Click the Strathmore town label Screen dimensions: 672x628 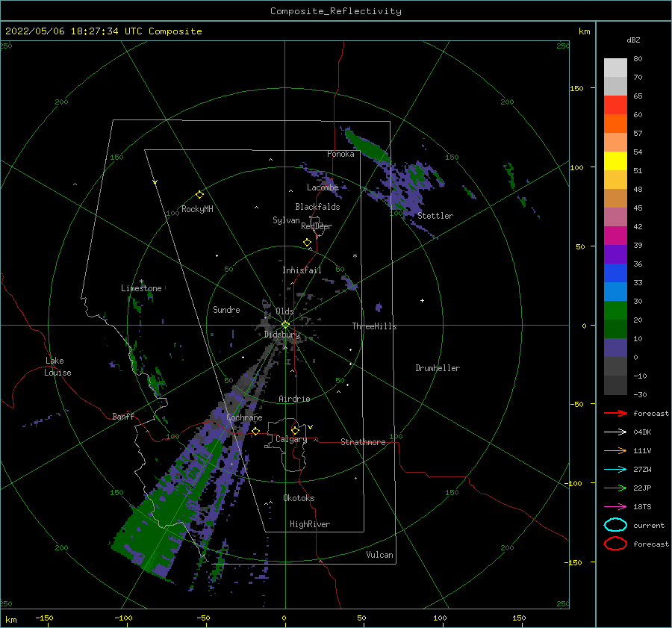point(363,442)
